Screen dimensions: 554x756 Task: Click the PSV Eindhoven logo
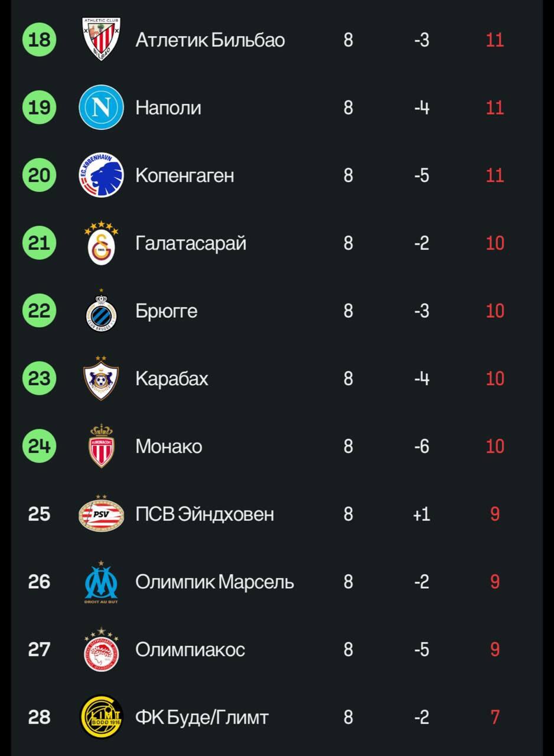tap(101, 514)
